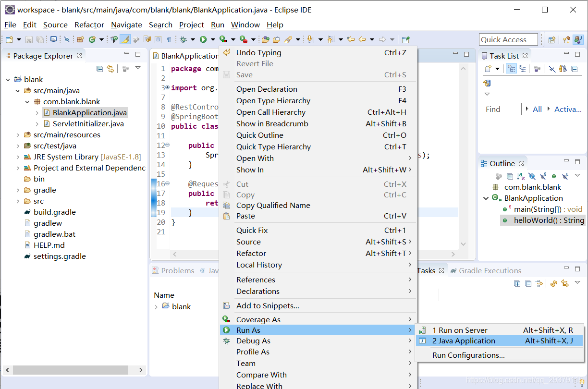
Task: Select the Save icon in the toolbar
Action: click(x=29, y=39)
